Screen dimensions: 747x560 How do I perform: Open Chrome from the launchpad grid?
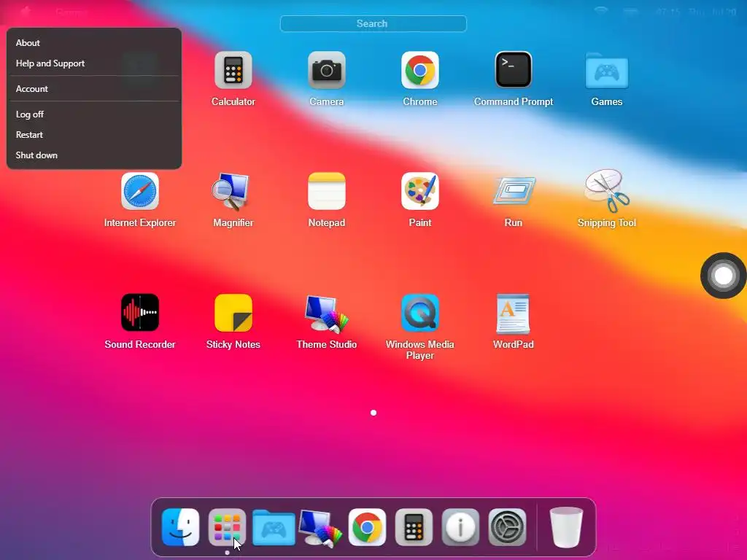(x=419, y=70)
